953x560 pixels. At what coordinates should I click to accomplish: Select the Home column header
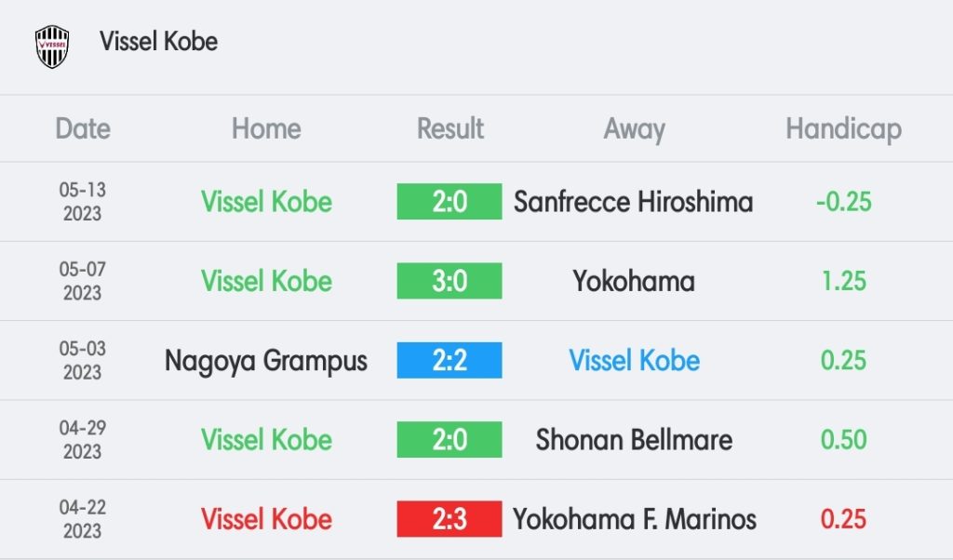[x=266, y=128]
